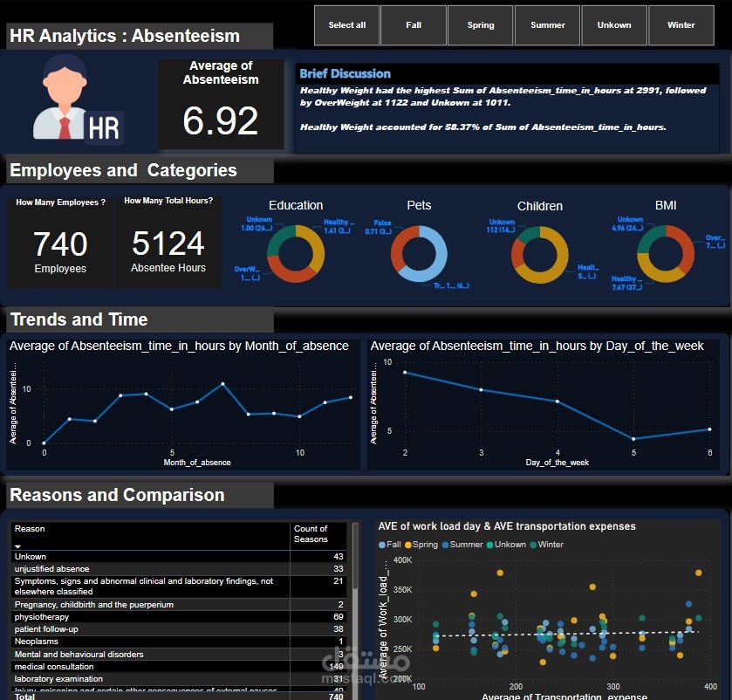Click the reason table vertical scrollbar
The height and width of the screenshot is (700, 732).
coord(355,555)
